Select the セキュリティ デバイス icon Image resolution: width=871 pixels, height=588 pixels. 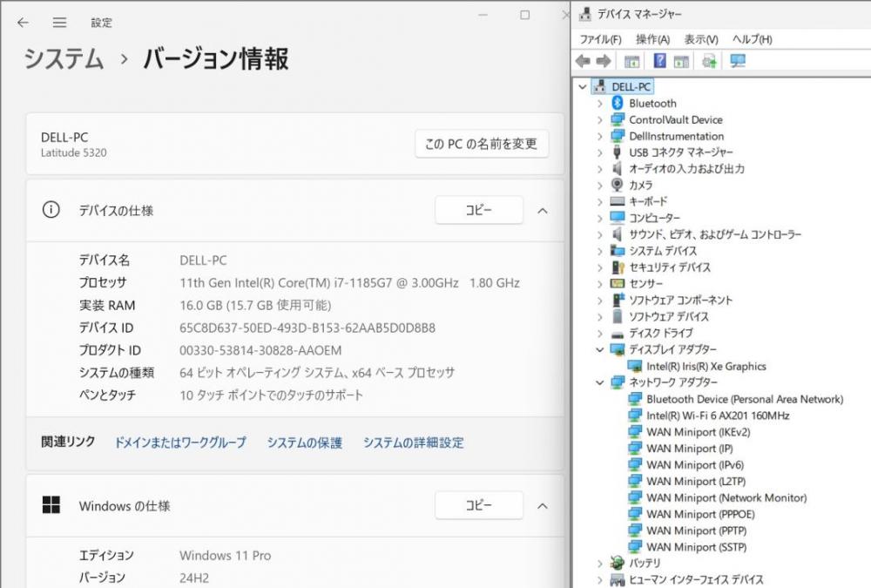click(x=618, y=267)
